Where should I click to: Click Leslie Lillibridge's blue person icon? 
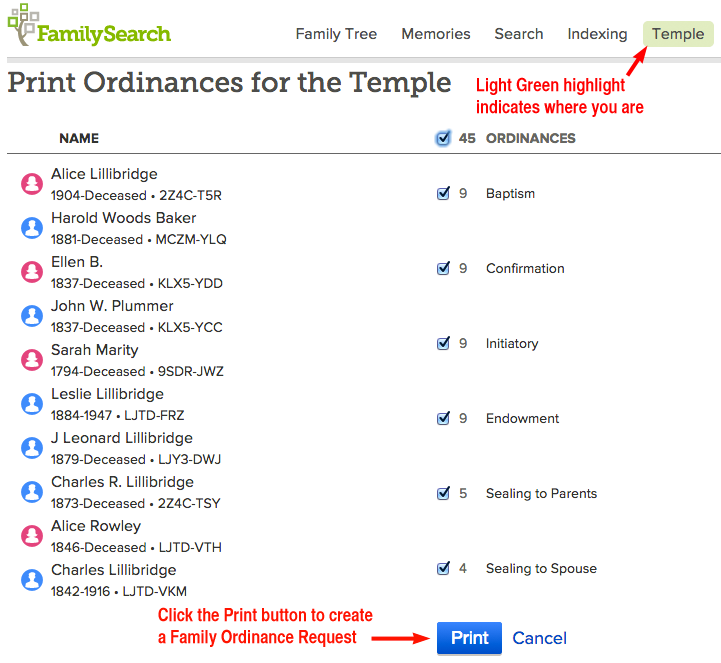click(x=32, y=404)
